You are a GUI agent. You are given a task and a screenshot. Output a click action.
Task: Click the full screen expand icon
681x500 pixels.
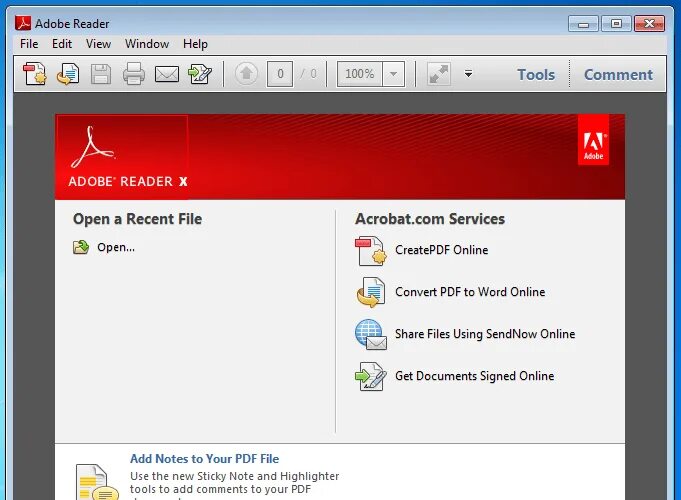click(x=438, y=74)
